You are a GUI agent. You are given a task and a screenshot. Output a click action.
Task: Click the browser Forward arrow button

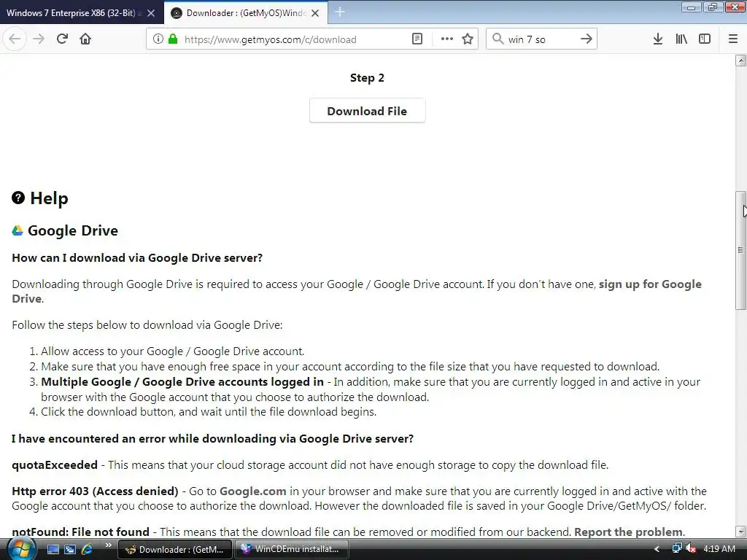[39, 39]
